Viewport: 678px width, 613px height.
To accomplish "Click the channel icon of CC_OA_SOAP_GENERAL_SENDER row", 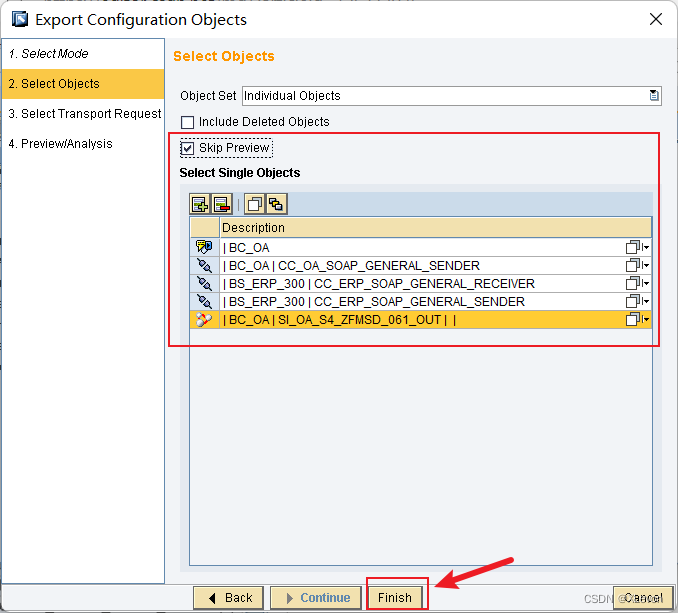I will [x=204, y=265].
